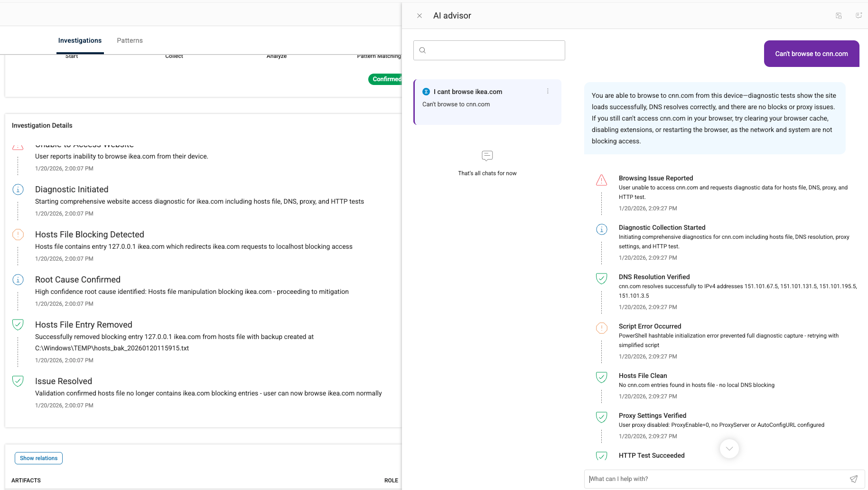Click the DNS Resolution Verified checkmark shield icon
The height and width of the screenshot is (490, 868).
(601, 278)
